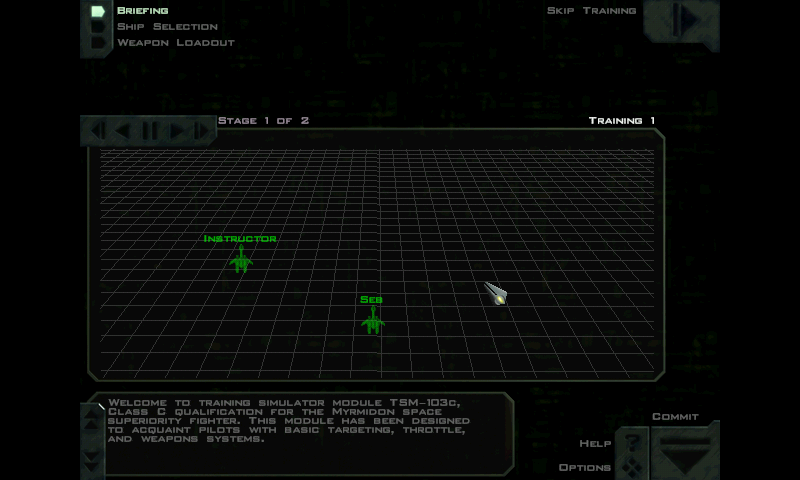800x480 pixels.
Task: Toggle the Weapon Loadout indicator box
Action: pyautogui.click(x=98, y=43)
